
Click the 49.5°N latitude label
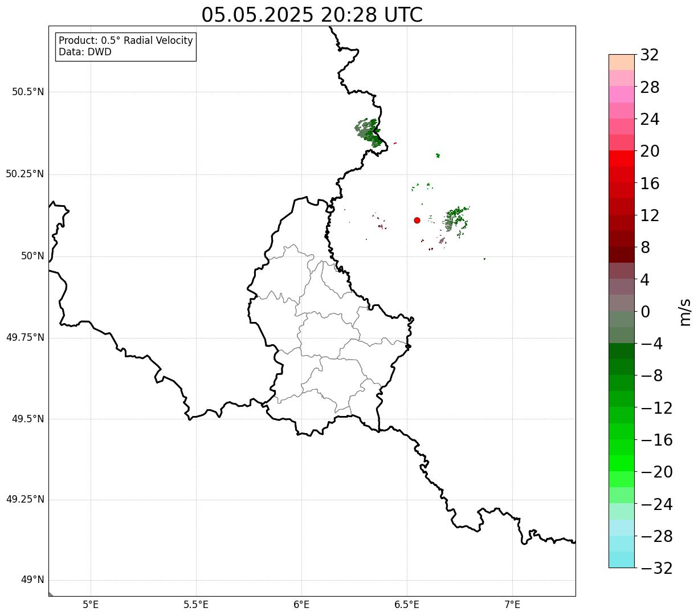28,419
